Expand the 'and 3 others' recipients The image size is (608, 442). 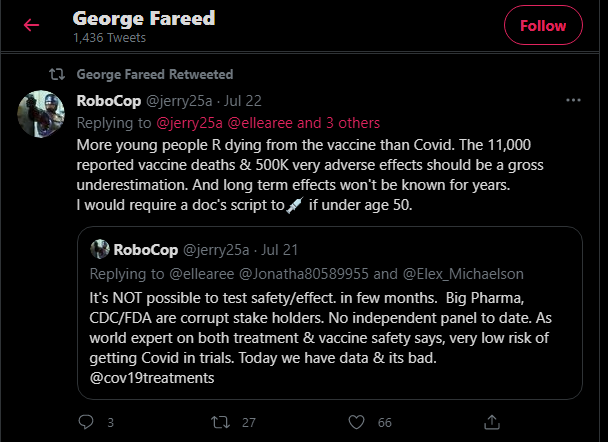point(343,122)
